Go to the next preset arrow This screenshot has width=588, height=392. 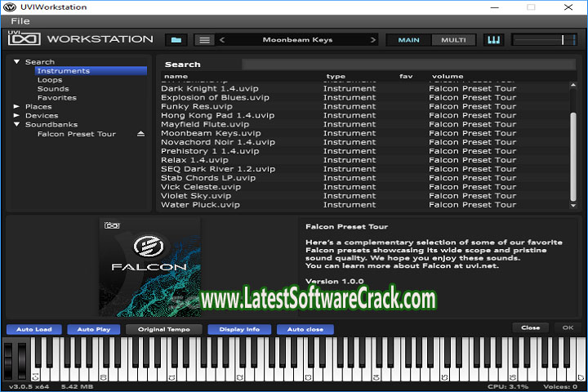coord(373,39)
